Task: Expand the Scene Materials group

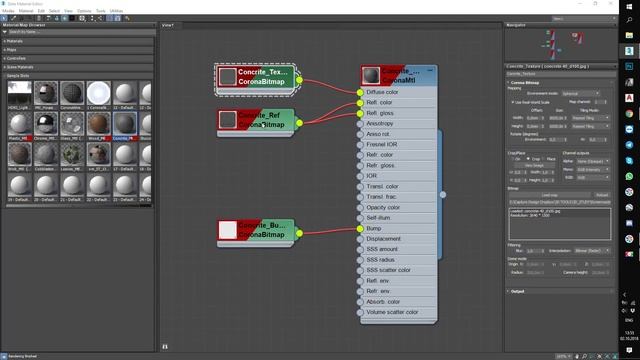Action: coord(78,67)
